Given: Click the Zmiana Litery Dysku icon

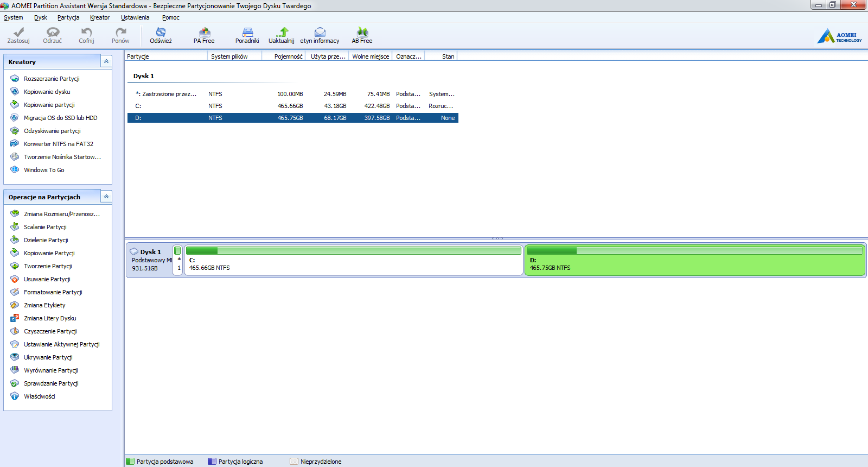Looking at the screenshot, I should (x=15, y=318).
